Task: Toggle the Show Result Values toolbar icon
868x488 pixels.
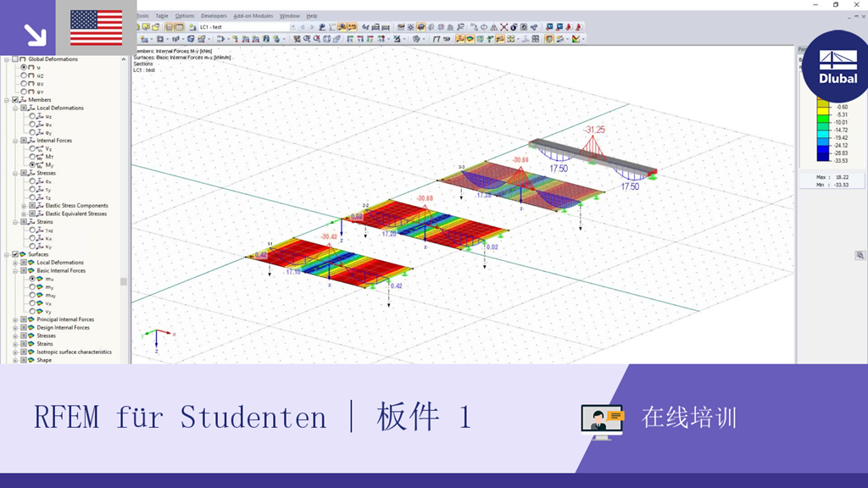Action: pyautogui.click(x=352, y=26)
